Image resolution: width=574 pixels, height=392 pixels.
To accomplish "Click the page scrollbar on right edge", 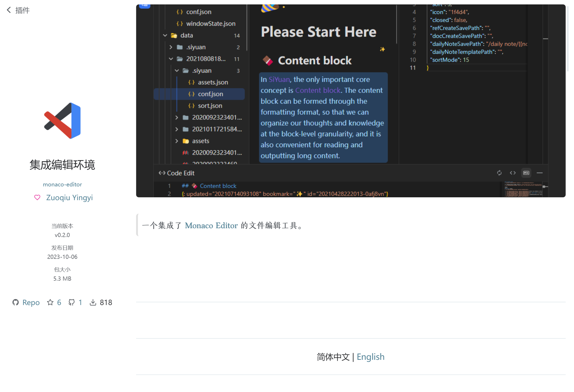I will (568, 39).
